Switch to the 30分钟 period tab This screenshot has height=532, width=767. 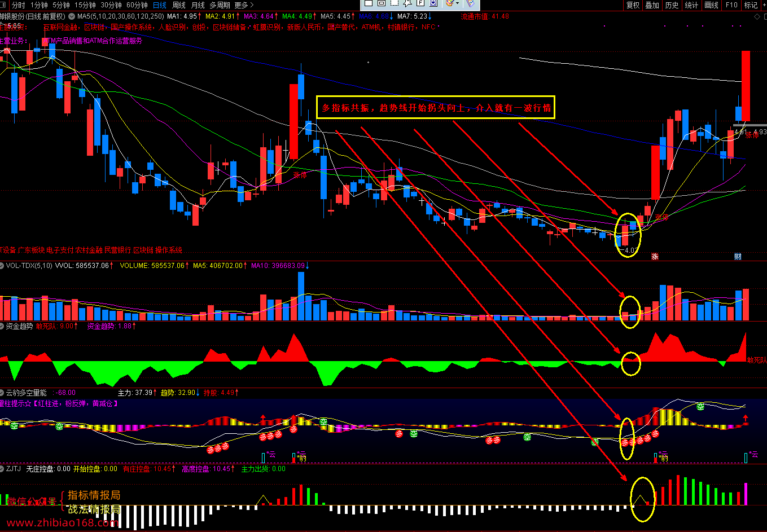tap(111, 5)
